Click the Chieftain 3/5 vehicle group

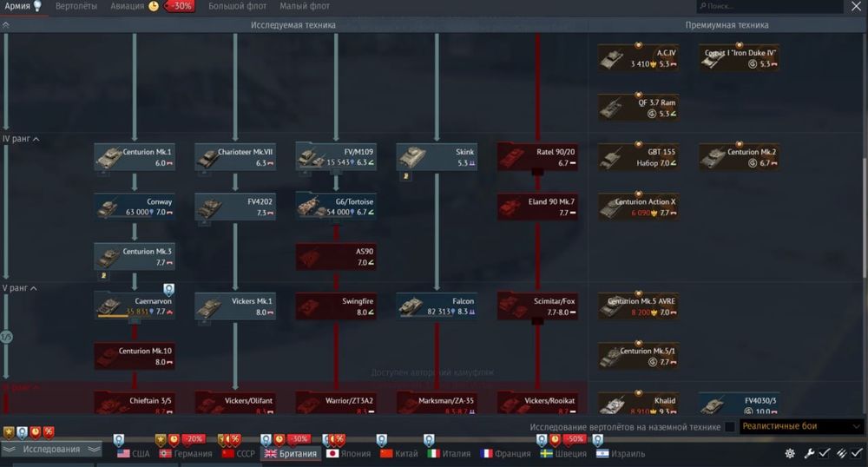[135, 404]
